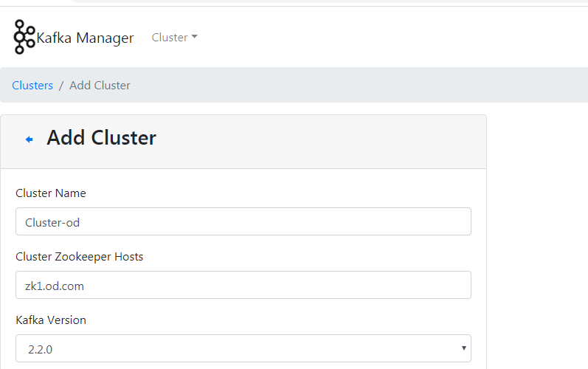Click the caret beside the Cluster menu
The width and height of the screenshot is (588, 369).
point(194,37)
